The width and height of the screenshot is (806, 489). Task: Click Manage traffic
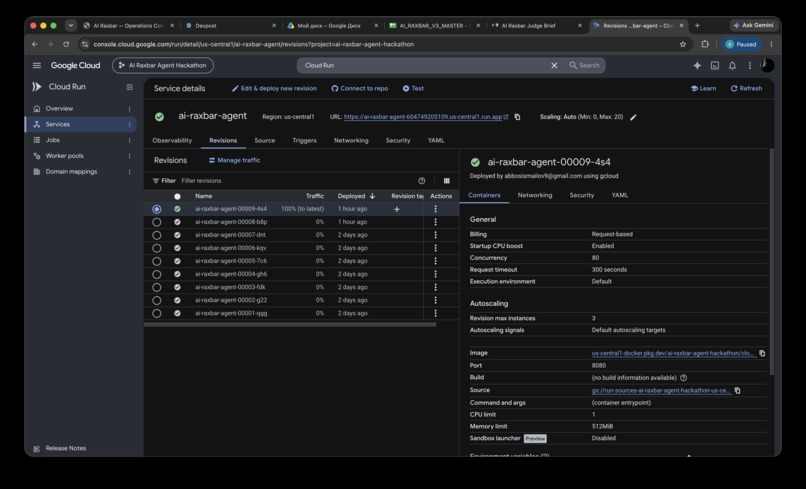coord(234,160)
